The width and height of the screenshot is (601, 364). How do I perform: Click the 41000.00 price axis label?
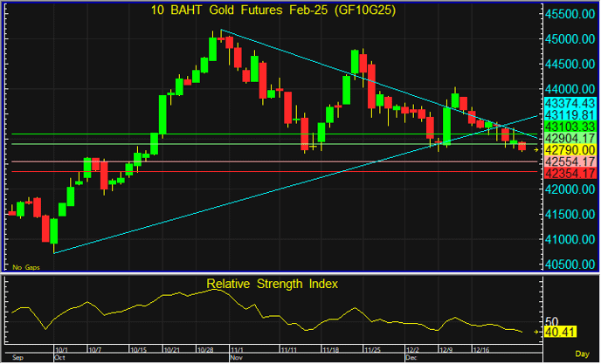point(569,239)
